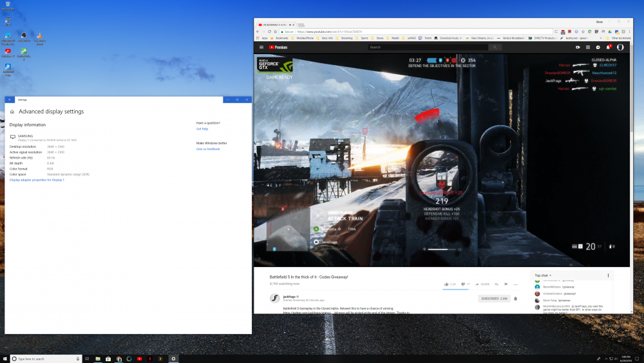The width and height of the screenshot is (644, 363).
Task: Click the taskbar search box
Action: pyautogui.click(x=46, y=359)
